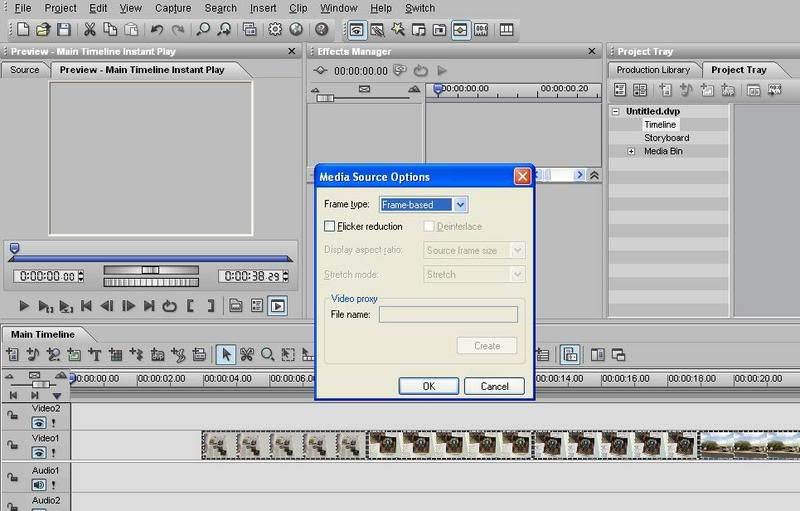This screenshot has width=800, height=511.
Task: Click Cancel in Media Source Options dialog
Action: click(x=494, y=386)
